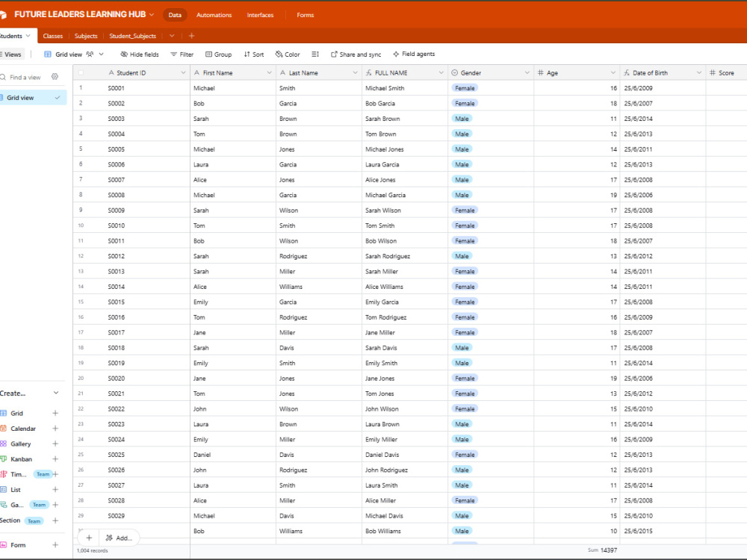Collapse the Create section chevron

[56, 393]
